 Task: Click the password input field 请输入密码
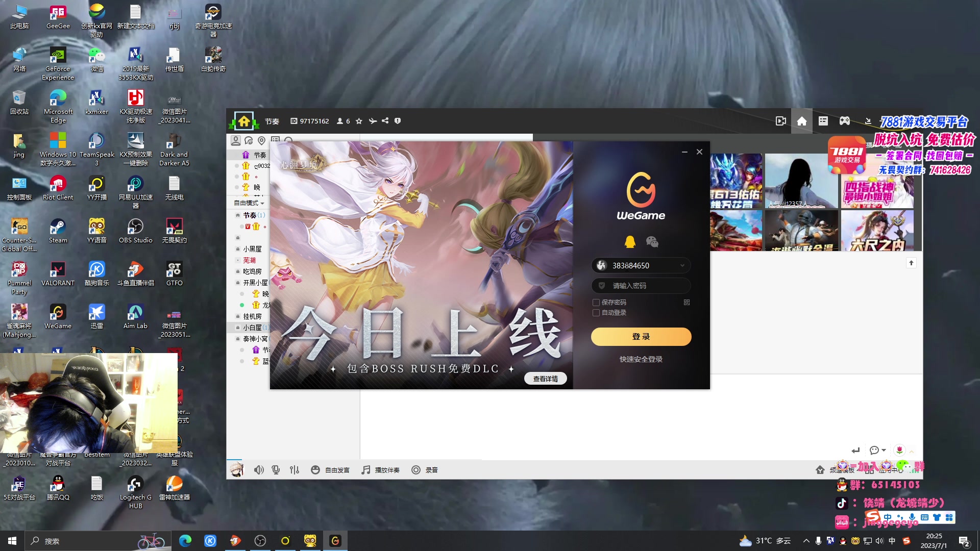(641, 286)
